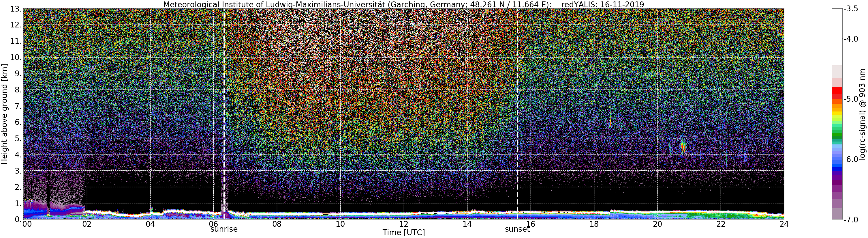Click the time axis tick label 16
The width and height of the screenshot is (868, 238).
click(x=531, y=224)
